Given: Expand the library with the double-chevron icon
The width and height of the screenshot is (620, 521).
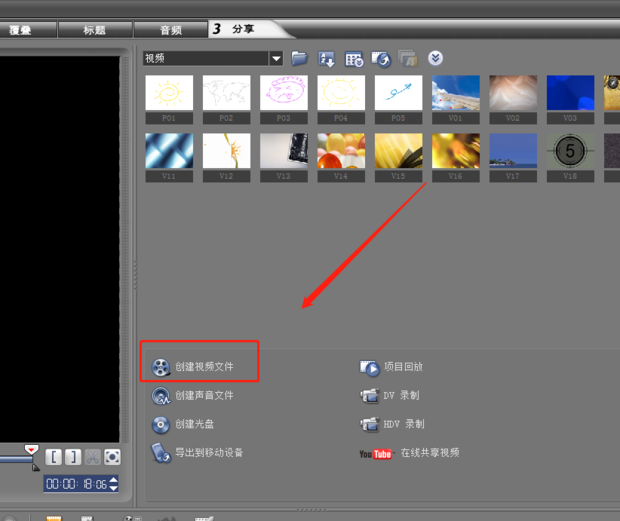Looking at the screenshot, I should coord(435,59).
